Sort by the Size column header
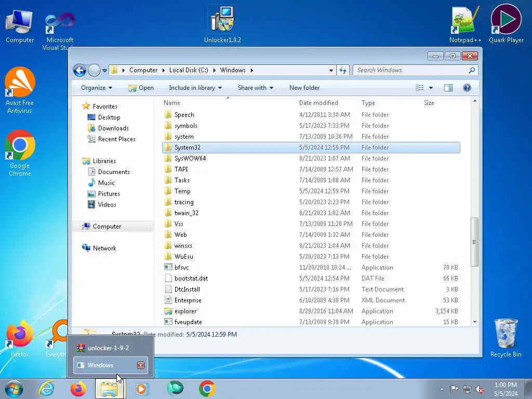 click(x=429, y=103)
